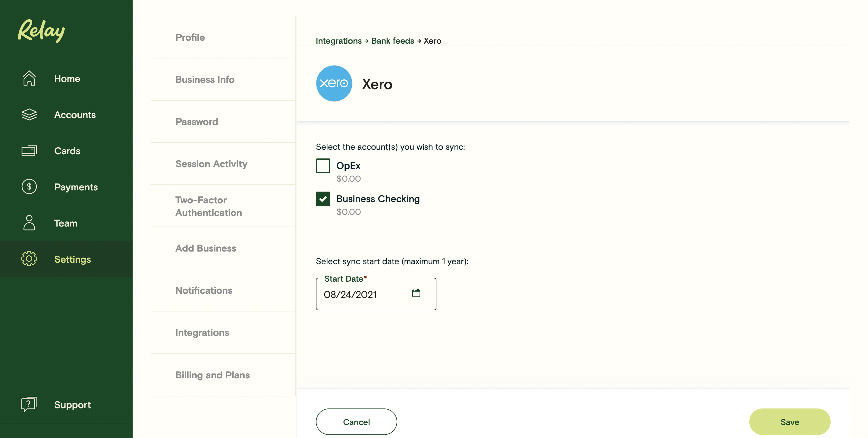Screen dimensions: 868x438
Task: Open Billing and Plans settings
Action: point(223,375)
